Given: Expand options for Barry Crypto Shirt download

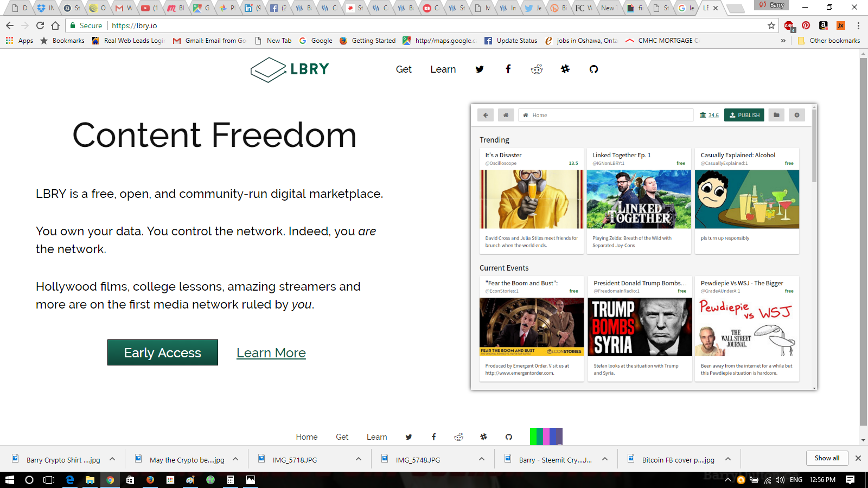Looking at the screenshot, I should (x=112, y=459).
